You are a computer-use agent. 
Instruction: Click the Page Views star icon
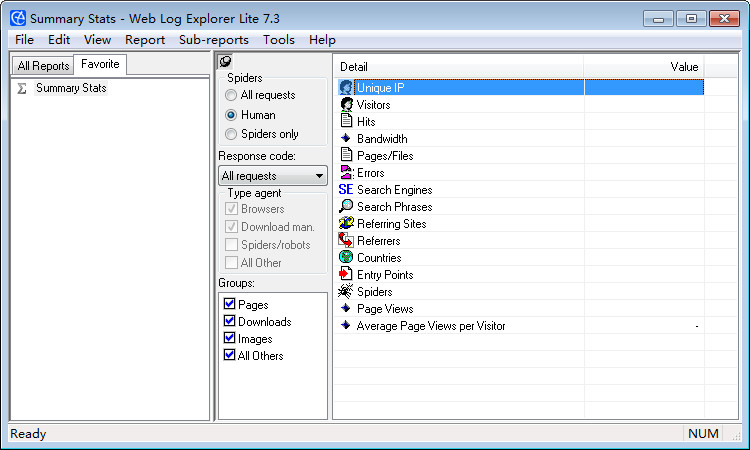tap(346, 308)
